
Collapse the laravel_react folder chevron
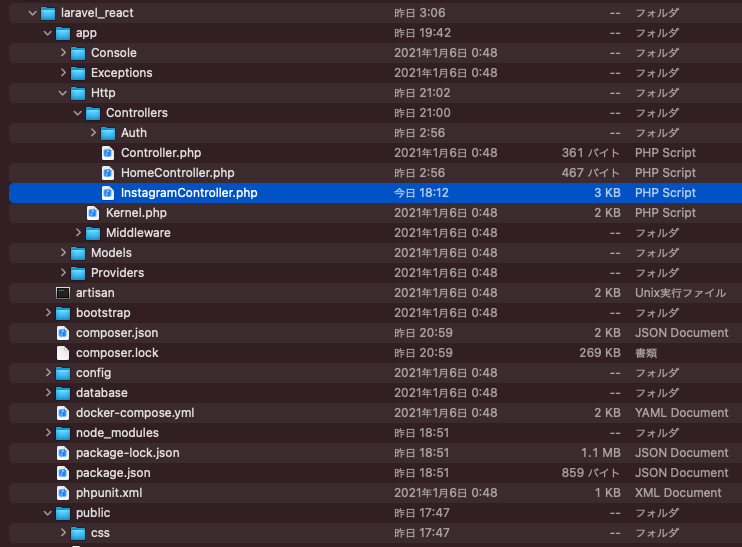pyautogui.click(x=32, y=13)
